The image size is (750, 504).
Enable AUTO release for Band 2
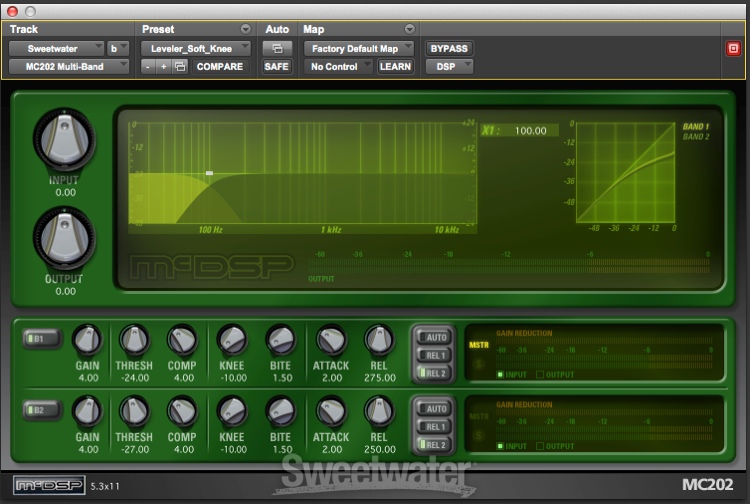pyautogui.click(x=434, y=409)
